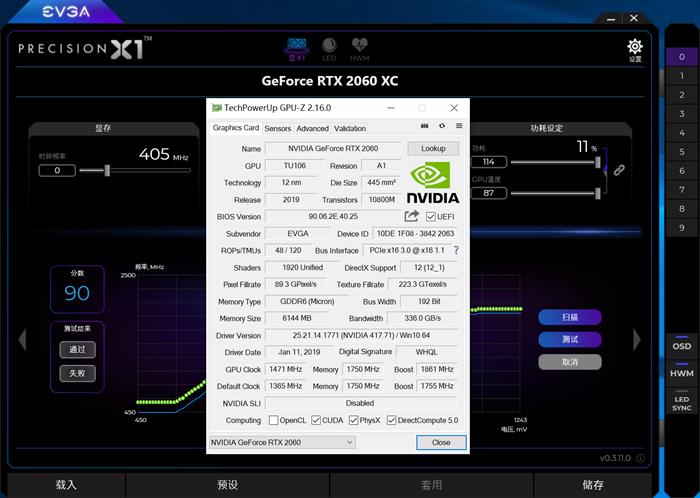Open the Advanced tab
The image size is (700, 498).
(x=312, y=129)
